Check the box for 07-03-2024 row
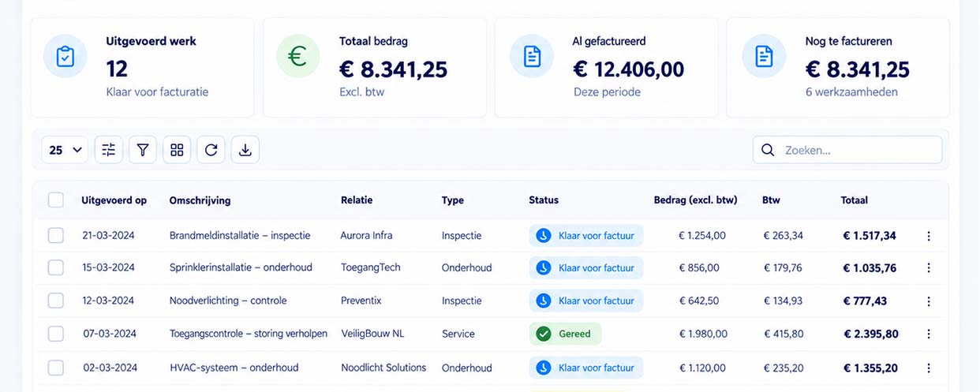Image resolution: width=980 pixels, height=392 pixels. [x=56, y=334]
